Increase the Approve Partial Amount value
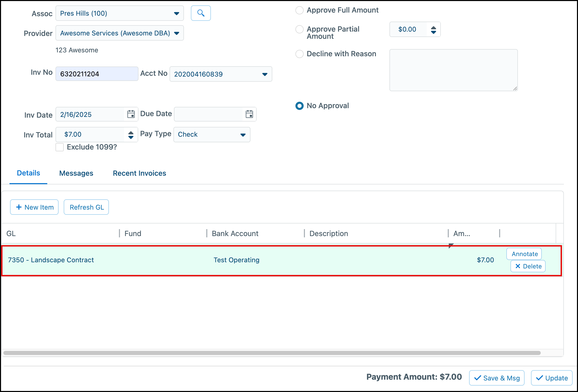 [433, 27]
